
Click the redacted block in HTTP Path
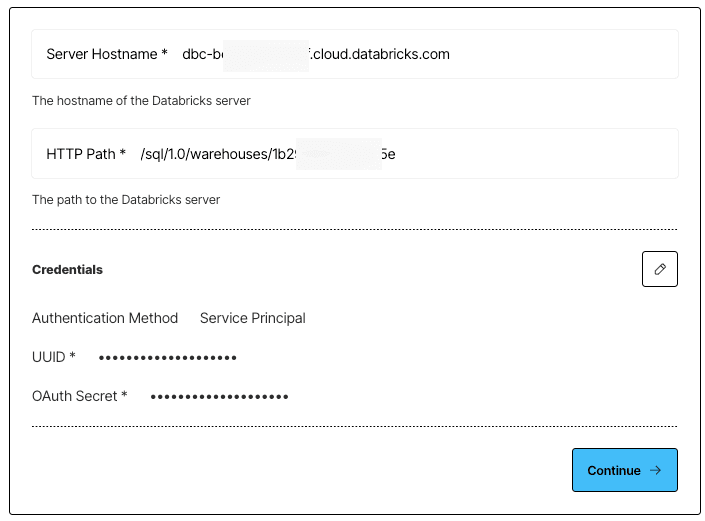pos(339,154)
